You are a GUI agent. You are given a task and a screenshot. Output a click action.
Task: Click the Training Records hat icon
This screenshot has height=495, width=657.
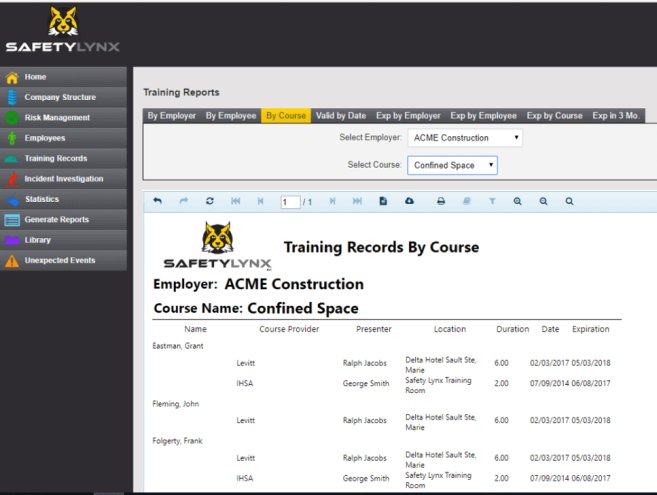point(12,159)
